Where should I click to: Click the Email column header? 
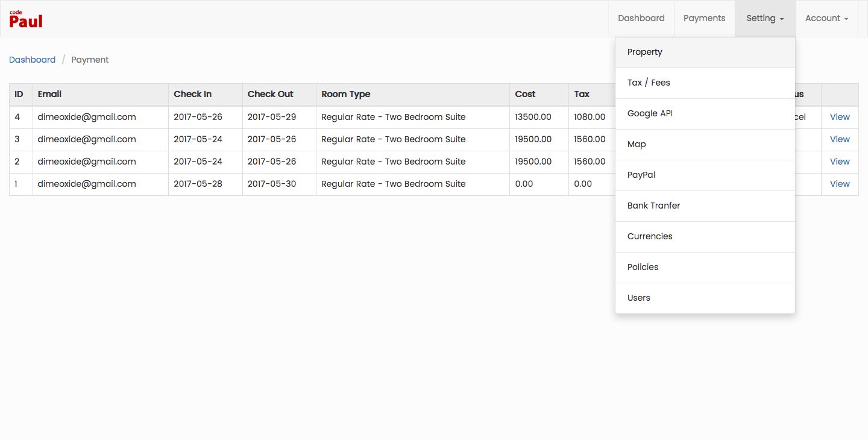click(x=49, y=94)
